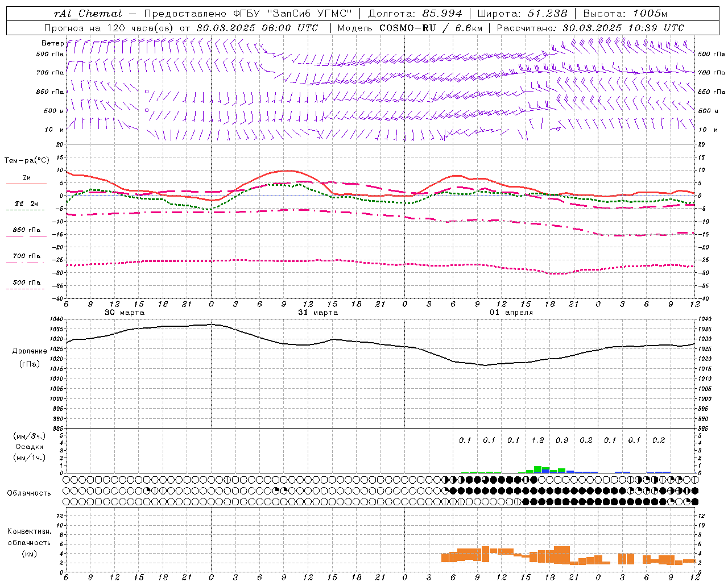Click the 01 апреля date label

click(x=511, y=313)
